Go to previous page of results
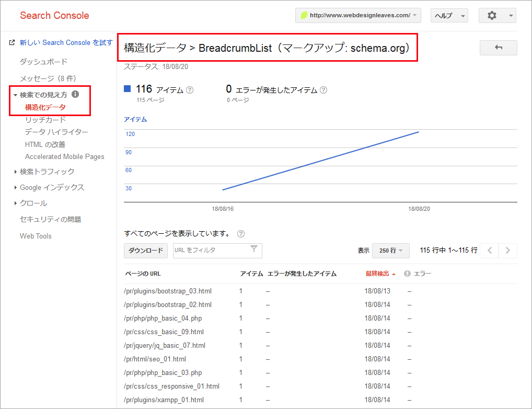Image resolution: width=532 pixels, height=409 pixels. (x=489, y=251)
